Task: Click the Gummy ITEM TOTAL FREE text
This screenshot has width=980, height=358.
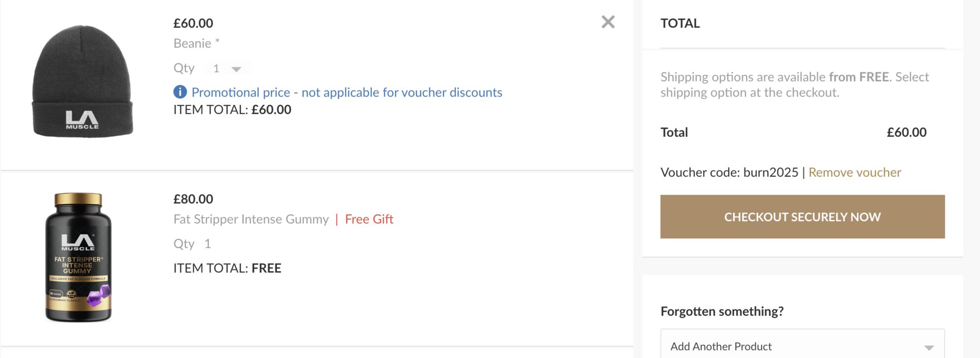Action: (x=227, y=268)
